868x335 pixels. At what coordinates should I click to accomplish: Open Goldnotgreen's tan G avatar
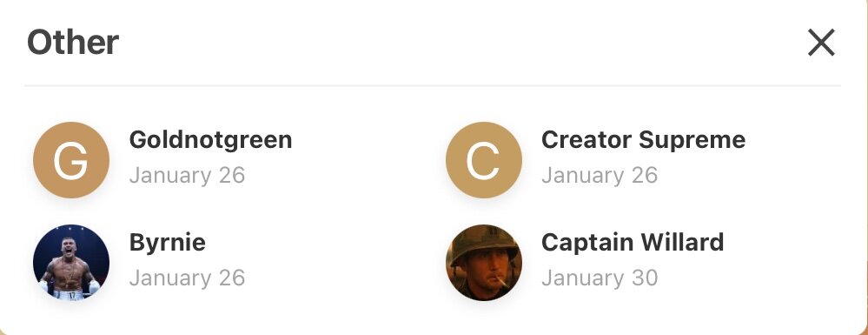click(x=71, y=160)
